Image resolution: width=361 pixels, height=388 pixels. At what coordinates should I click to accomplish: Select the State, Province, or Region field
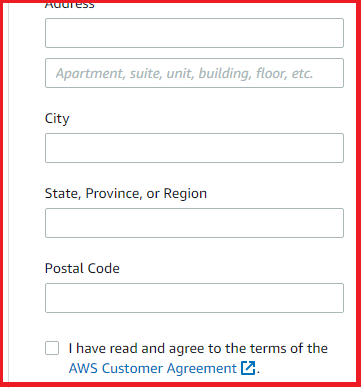point(194,223)
